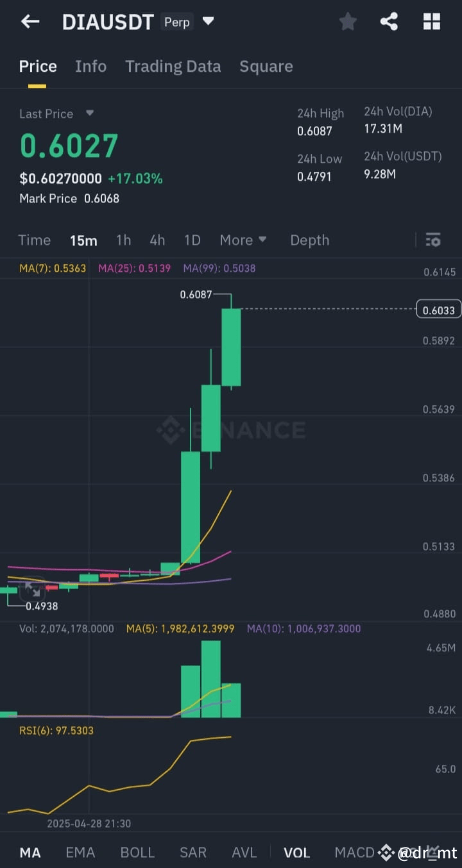462x868 pixels.
Task: Tap the chart restore icon near 0.4938 label
Action: coord(33,590)
